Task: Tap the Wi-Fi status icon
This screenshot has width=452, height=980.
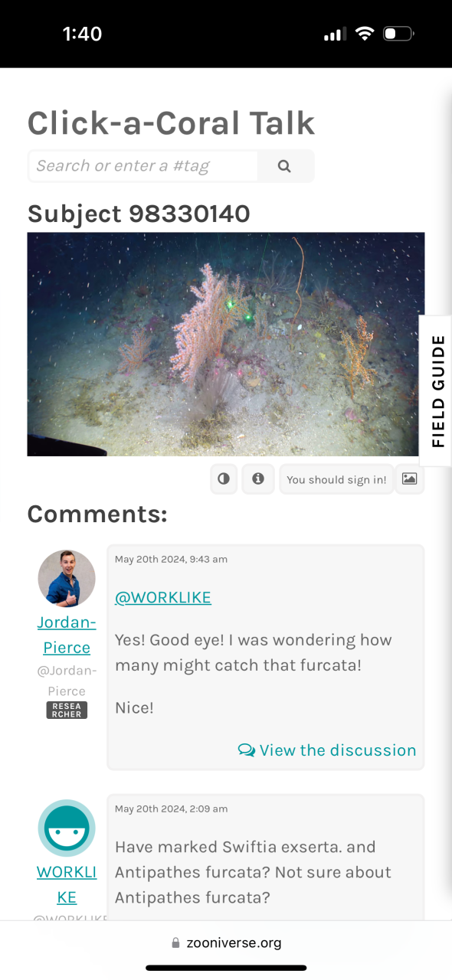Action: (365, 34)
